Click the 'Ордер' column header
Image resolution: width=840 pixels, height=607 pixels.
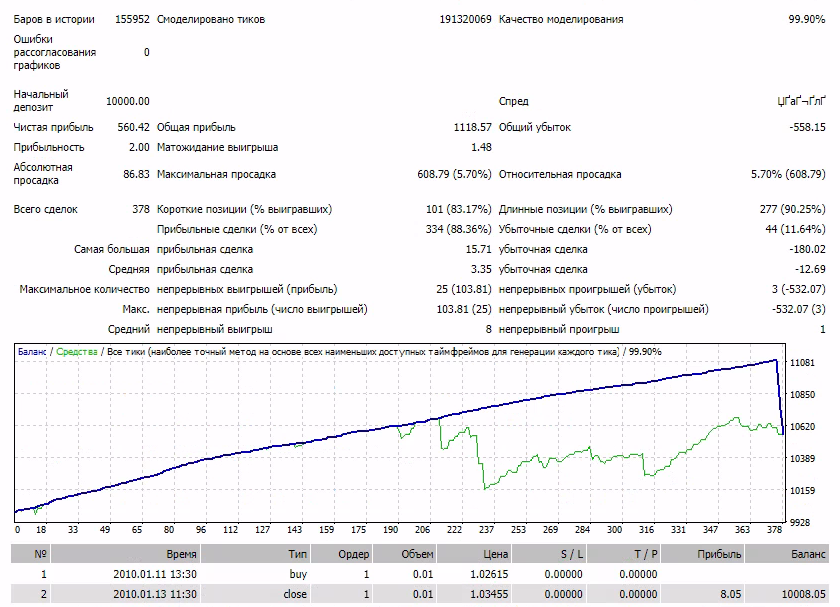click(341, 554)
